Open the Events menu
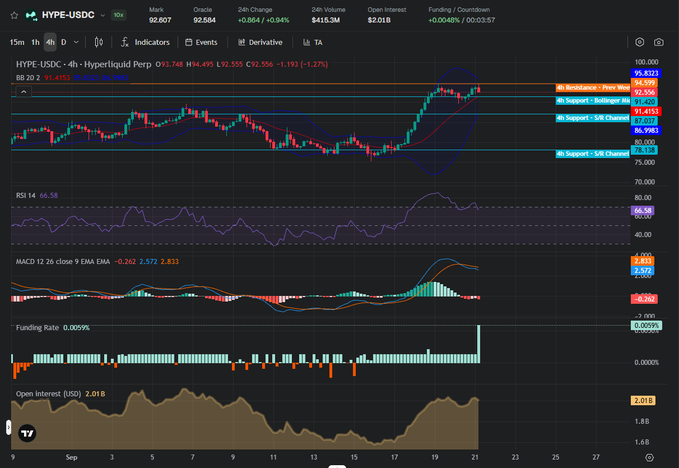This screenshot has width=679, height=468. (201, 42)
